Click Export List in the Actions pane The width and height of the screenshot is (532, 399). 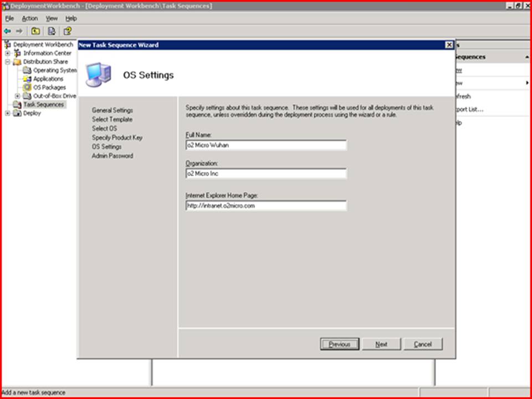(469, 110)
